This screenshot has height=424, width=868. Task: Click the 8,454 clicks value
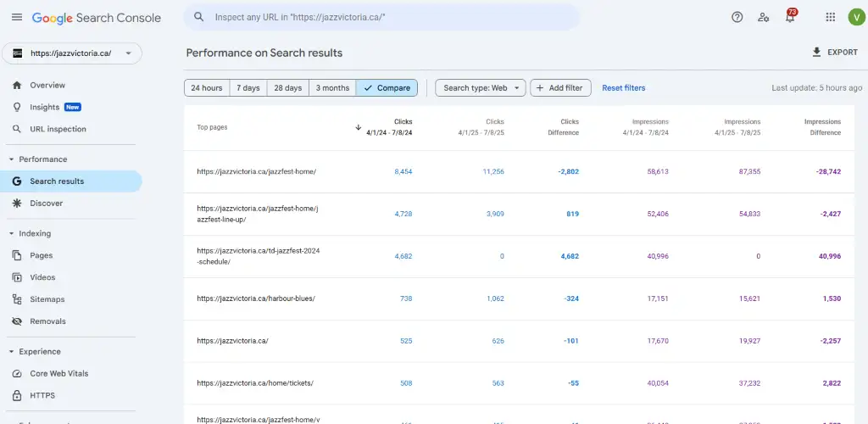tap(403, 171)
